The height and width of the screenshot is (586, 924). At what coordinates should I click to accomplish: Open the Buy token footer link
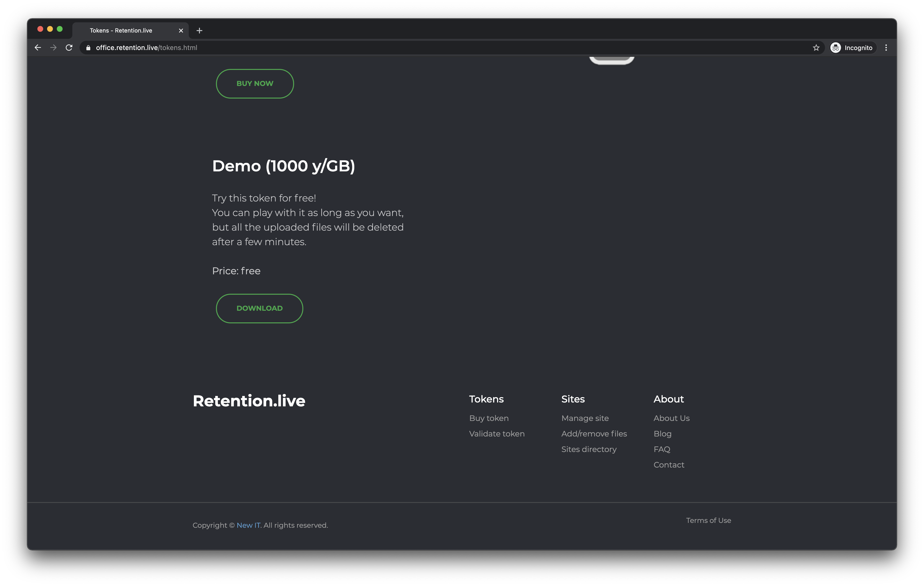(488, 418)
